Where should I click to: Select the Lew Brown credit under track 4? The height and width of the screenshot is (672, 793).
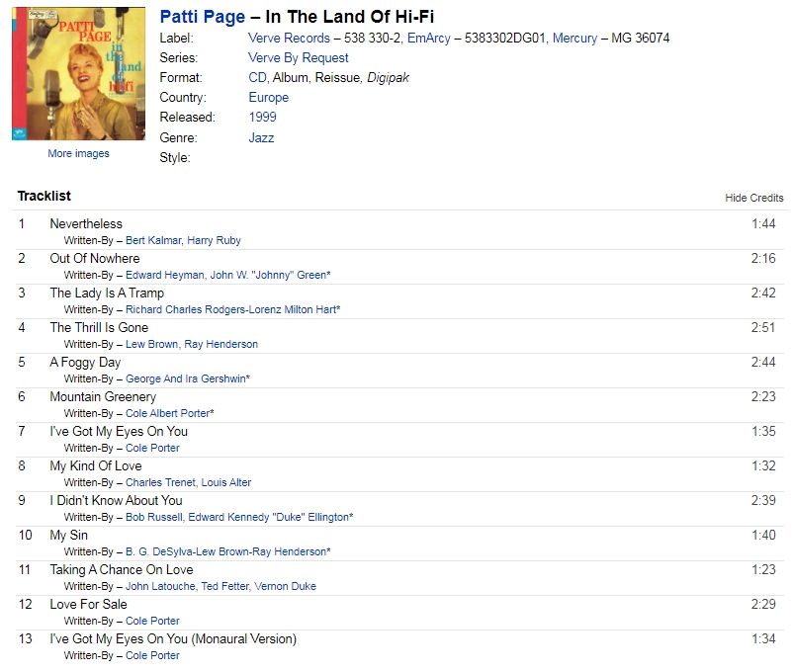151,344
